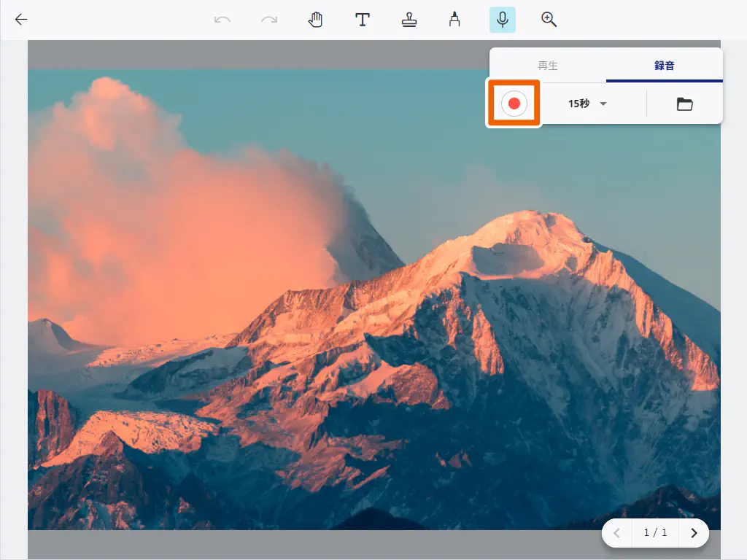
Task: Select the Hand pan tool
Action: (315, 20)
